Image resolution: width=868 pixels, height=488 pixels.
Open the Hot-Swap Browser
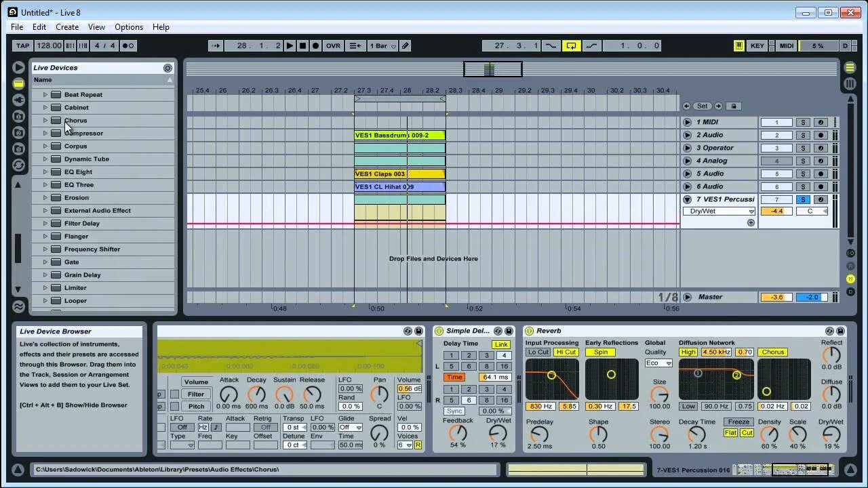coord(18,165)
